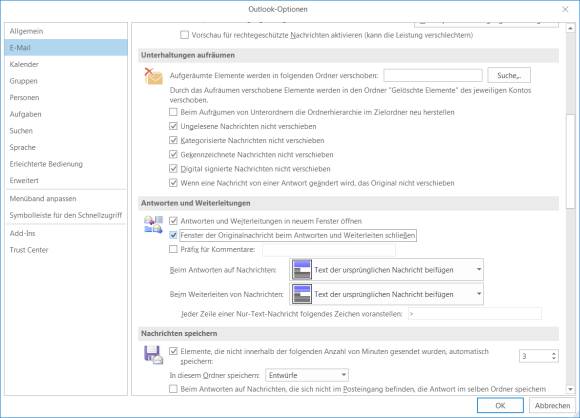Enable Präfix für Kommentare checkbox
Image resolution: width=580 pixels, height=418 pixels.
[x=173, y=249]
